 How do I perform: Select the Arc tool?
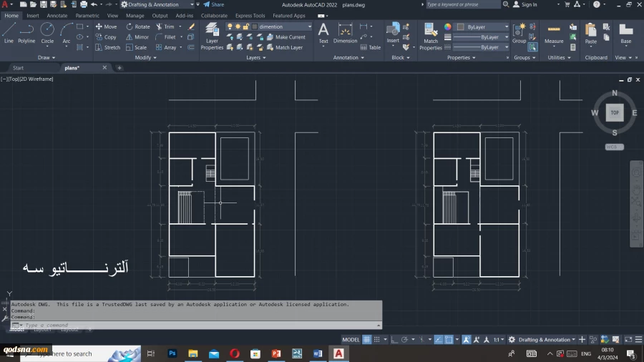pyautogui.click(x=66, y=33)
